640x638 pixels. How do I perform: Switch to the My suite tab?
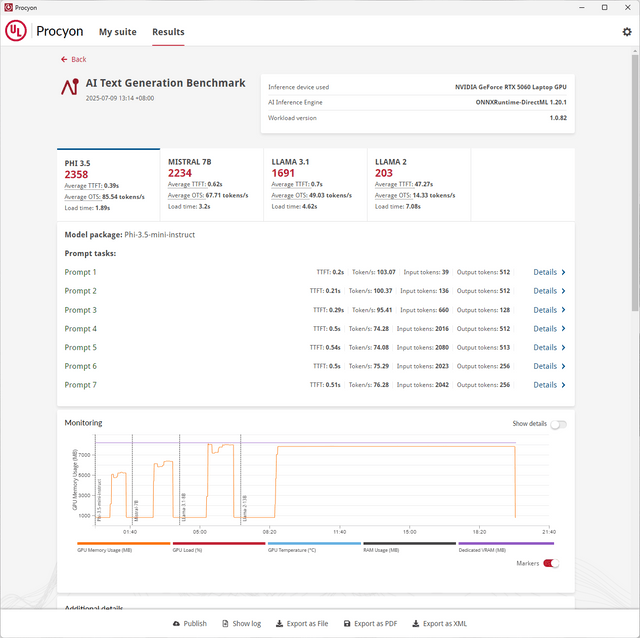(118, 32)
